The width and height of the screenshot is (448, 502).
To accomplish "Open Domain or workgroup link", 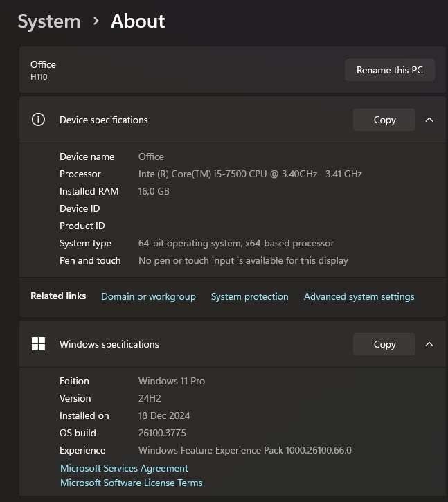I will point(148,296).
